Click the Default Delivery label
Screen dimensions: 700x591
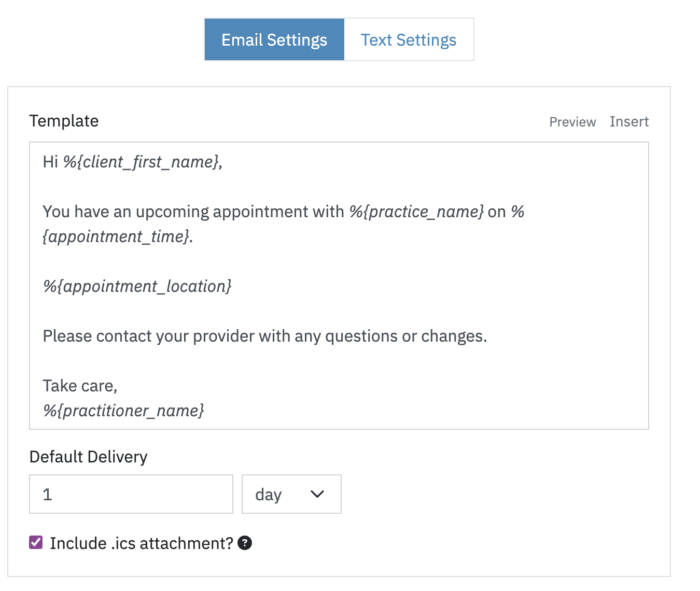tap(89, 457)
